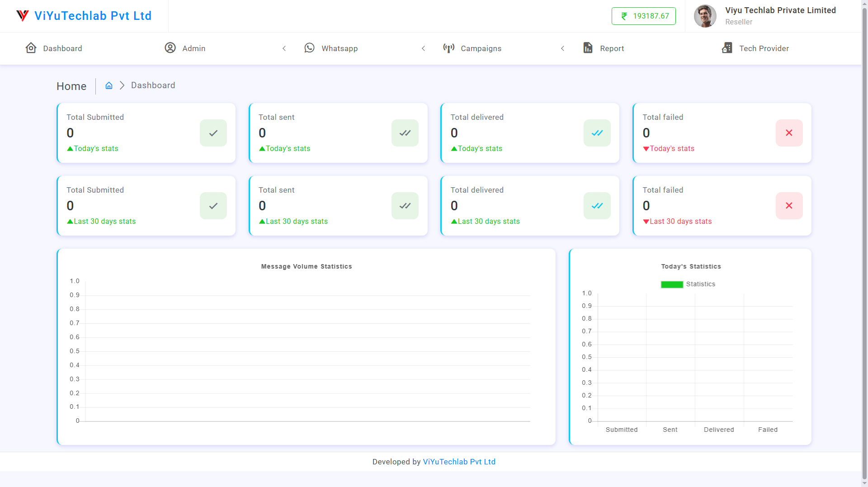This screenshot has height=487, width=868.
Task: Expand the Whatsapp menu chevron
Action: (423, 48)
